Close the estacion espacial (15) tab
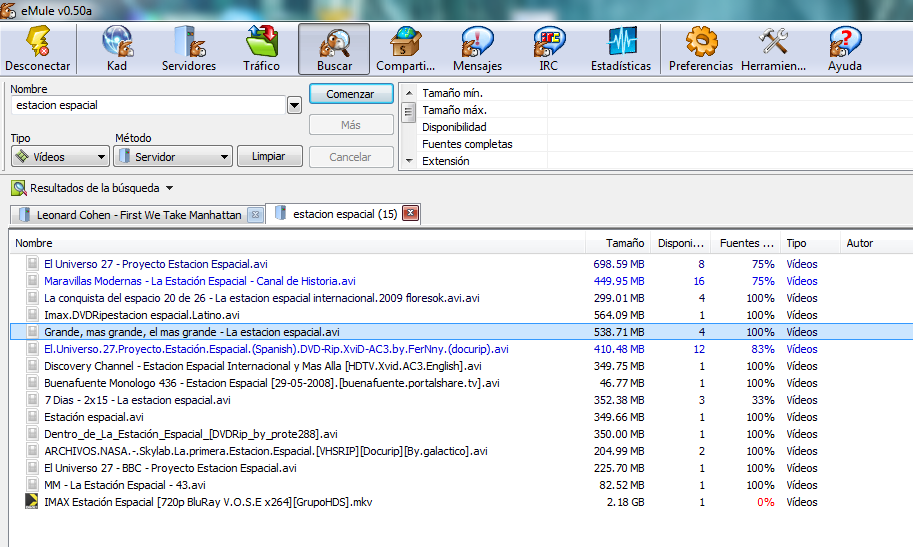The height and width of the screenshot is (547, 913). click(411, 213)
